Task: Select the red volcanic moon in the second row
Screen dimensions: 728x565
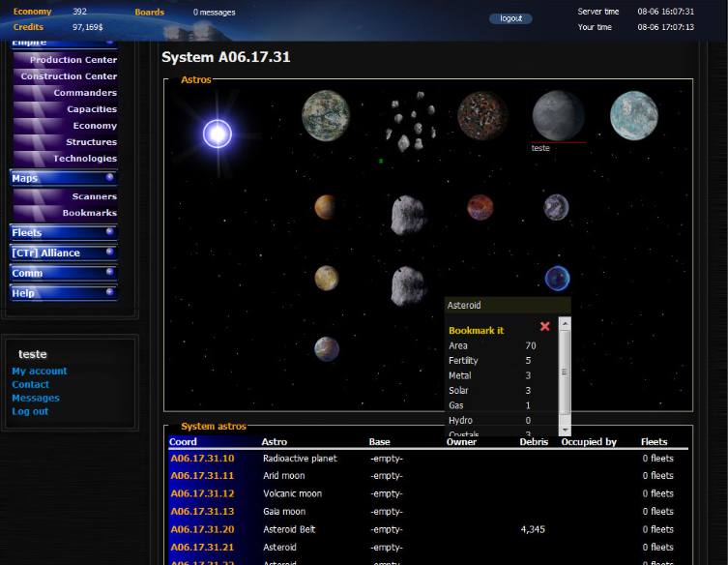Action: [x=480, y=207]
